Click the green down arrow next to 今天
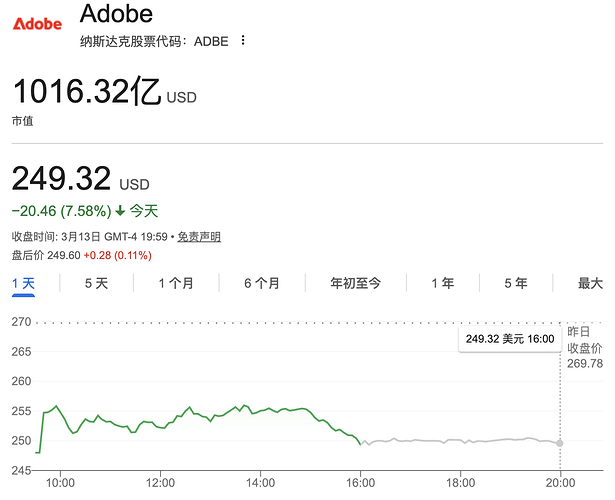The width and height of the screenshot is (615, 500). [x=120, y=211]
